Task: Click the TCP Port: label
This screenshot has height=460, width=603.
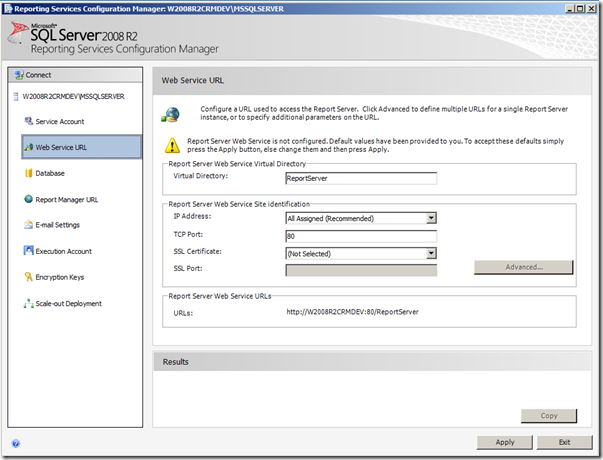Action: tap(188, 234)
